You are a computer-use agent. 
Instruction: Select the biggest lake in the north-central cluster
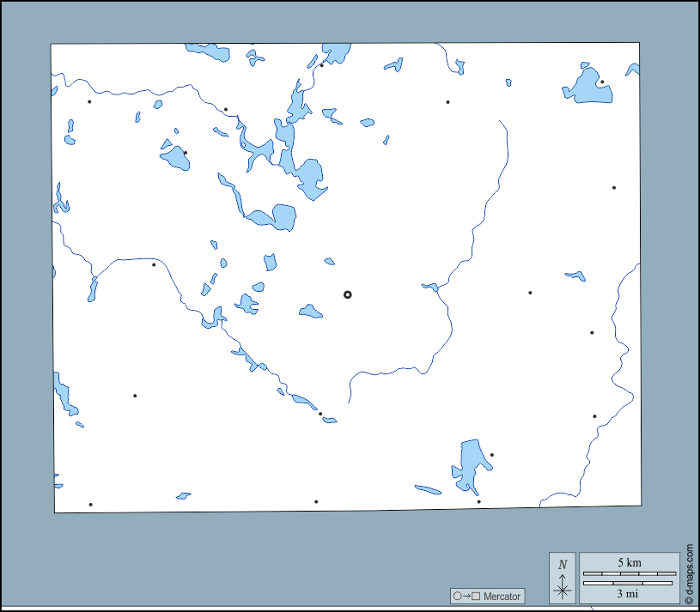[x=308, y=179]
